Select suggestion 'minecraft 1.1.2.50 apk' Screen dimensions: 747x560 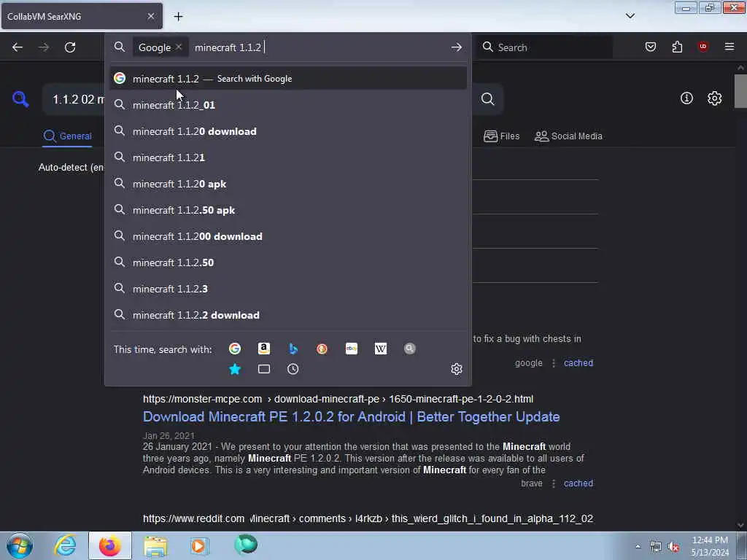click(288, 210)
